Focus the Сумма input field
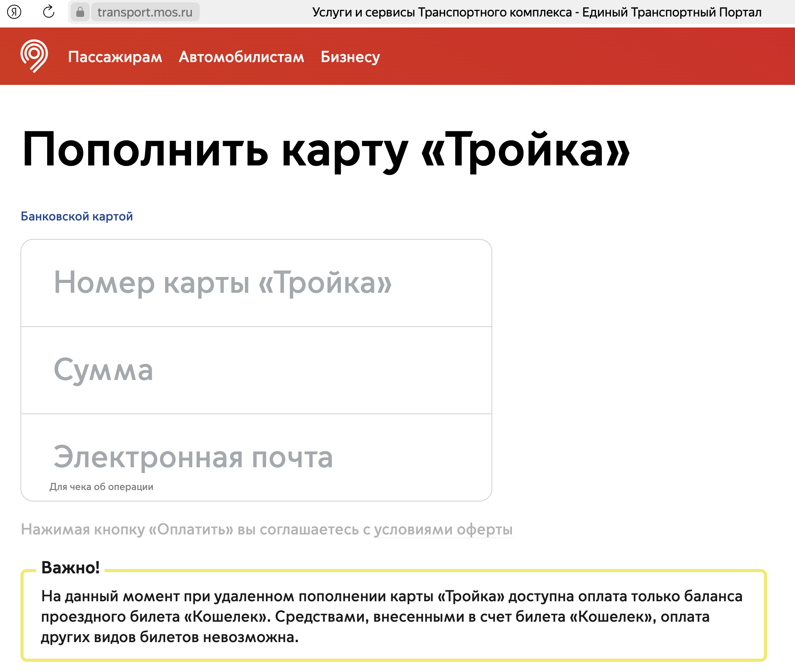The height and width of the screenshot is (672, 795). coord(256,370)
